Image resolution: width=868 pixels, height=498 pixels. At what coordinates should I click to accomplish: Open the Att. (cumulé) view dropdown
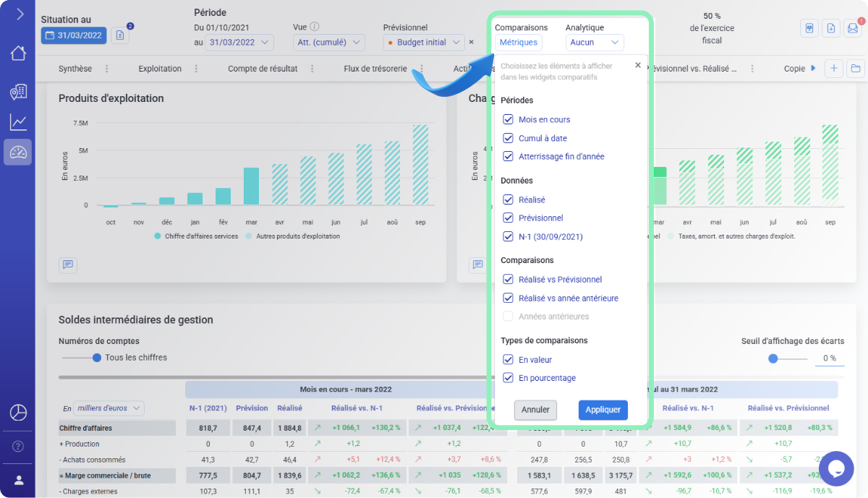click(x=327, y=43)
